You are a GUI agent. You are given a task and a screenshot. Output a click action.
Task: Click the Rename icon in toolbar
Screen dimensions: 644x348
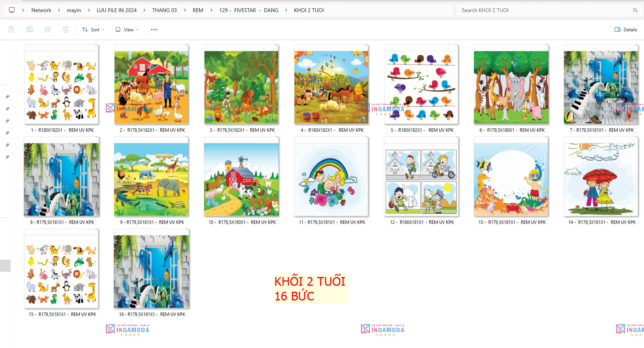[29, 29]
